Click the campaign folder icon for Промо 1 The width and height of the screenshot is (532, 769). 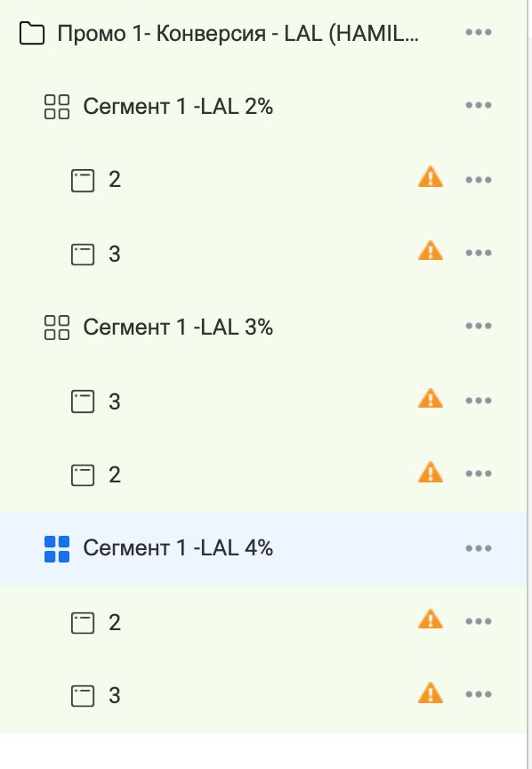[x=32, y=33]
